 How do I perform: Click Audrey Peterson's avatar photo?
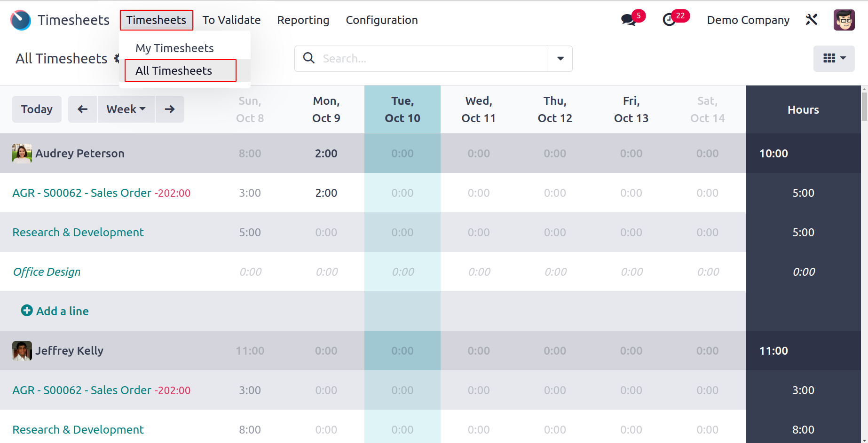point(22,154)
